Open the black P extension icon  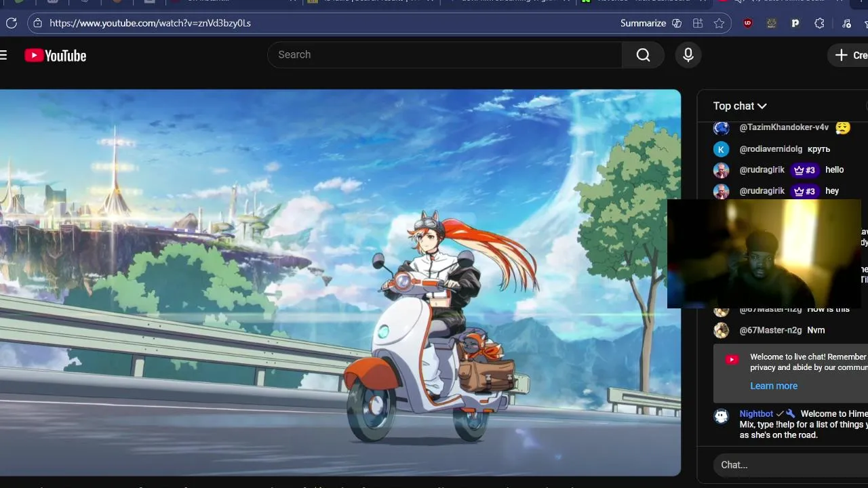click(795, 23)
